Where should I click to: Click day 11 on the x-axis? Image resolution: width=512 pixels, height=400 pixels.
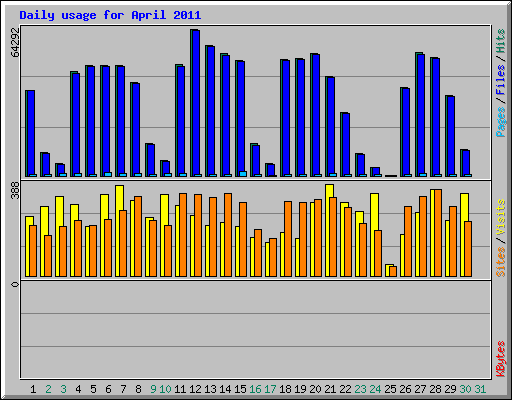click(180, 389)
